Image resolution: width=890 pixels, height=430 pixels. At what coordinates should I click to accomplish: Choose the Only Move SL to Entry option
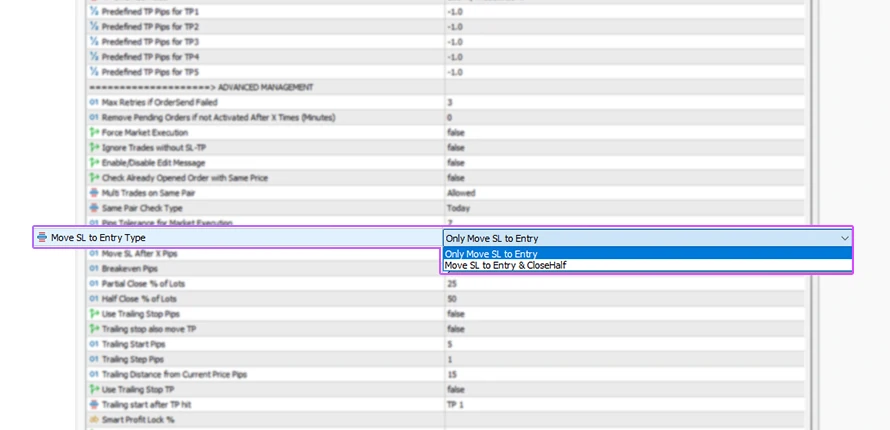click(491, 254)
